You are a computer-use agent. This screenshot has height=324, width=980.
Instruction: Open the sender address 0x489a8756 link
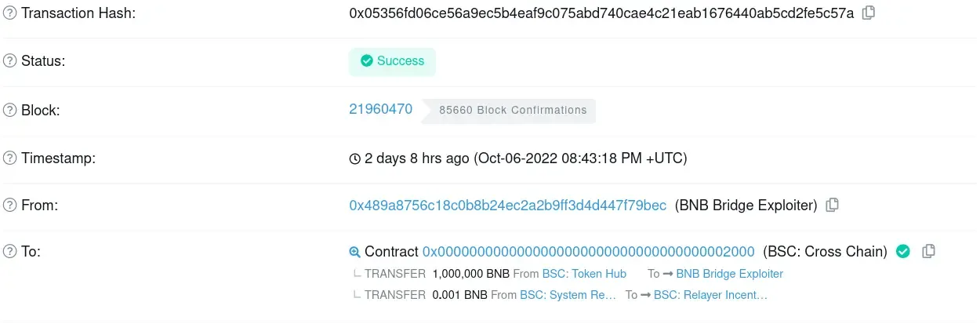[507, 205]
